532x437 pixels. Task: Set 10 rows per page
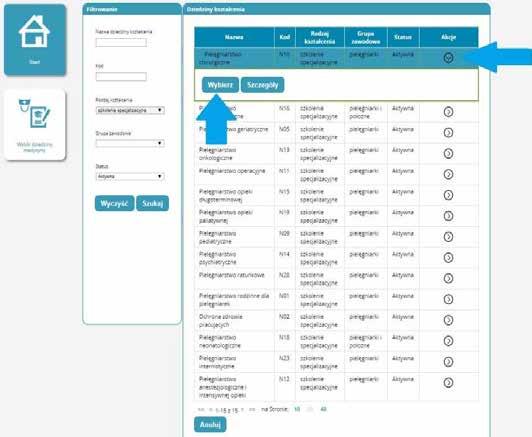297,409
